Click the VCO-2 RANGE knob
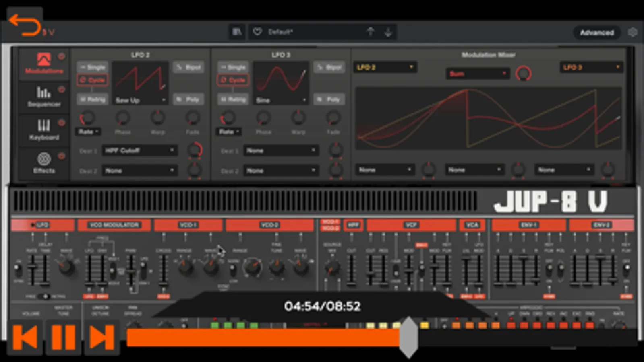This screenshot has width=644, height=362. pyautogui.click(x=252, y=267)
